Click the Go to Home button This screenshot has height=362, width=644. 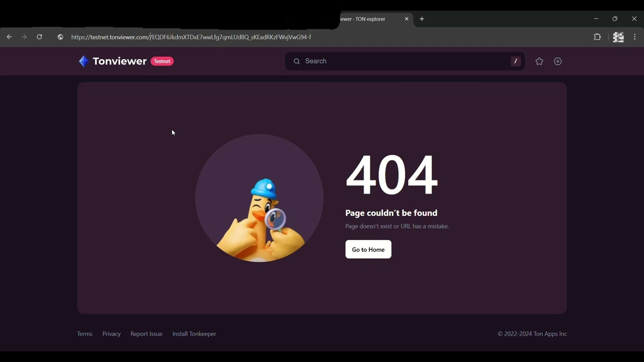[368, 249]
